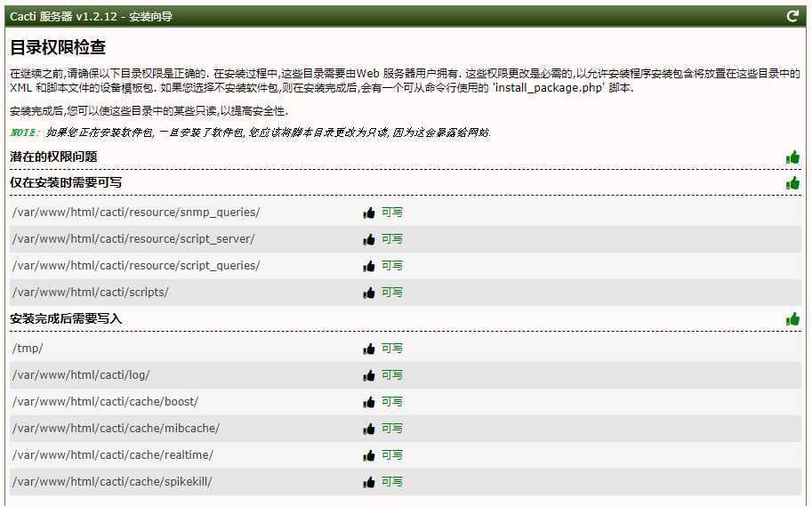This screenshot has width=812, height=506.
Task: Click 可写 status in the cache/spikekill/ row
Action: 392,482
